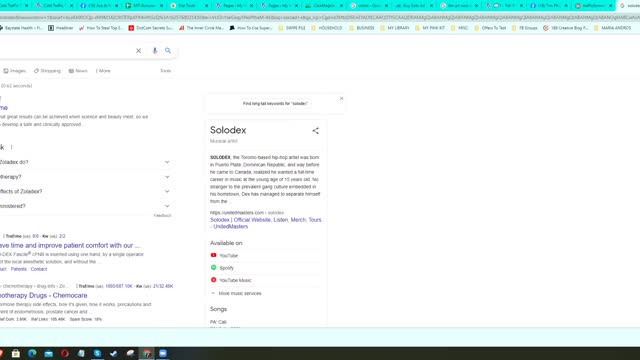Switch to the Shopping results tab

coord(47,71)
